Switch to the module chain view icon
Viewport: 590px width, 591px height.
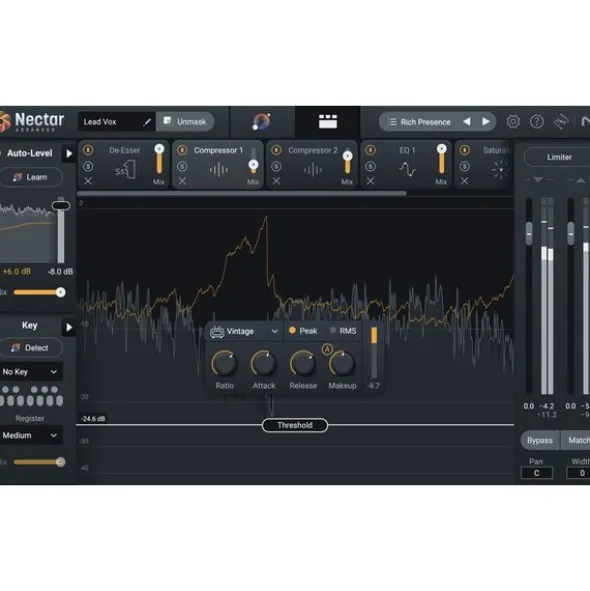point(328,121)
